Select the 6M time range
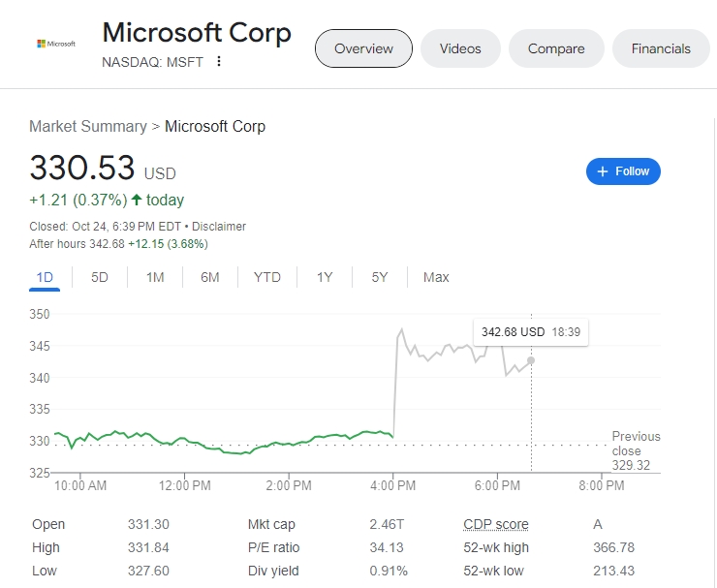Image resolution: width=717 pixels, height=588 pixels. [210, 277]
